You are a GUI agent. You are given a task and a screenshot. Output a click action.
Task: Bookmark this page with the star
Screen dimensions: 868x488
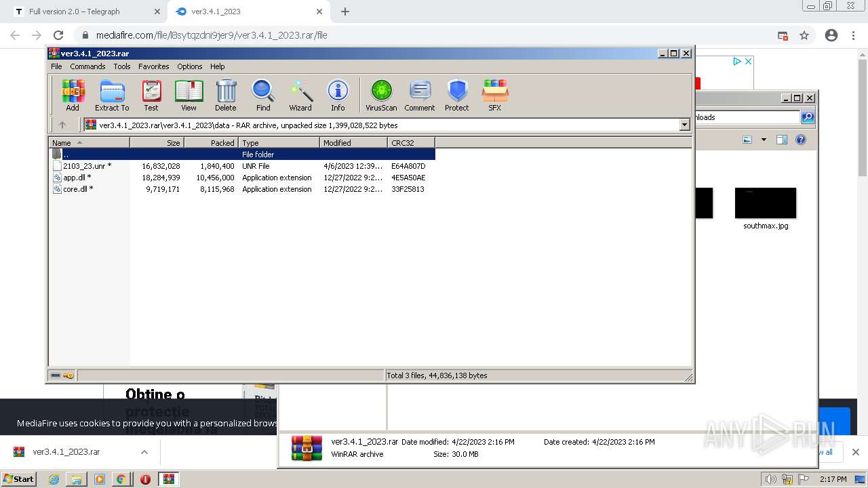(x=804, y=35)
